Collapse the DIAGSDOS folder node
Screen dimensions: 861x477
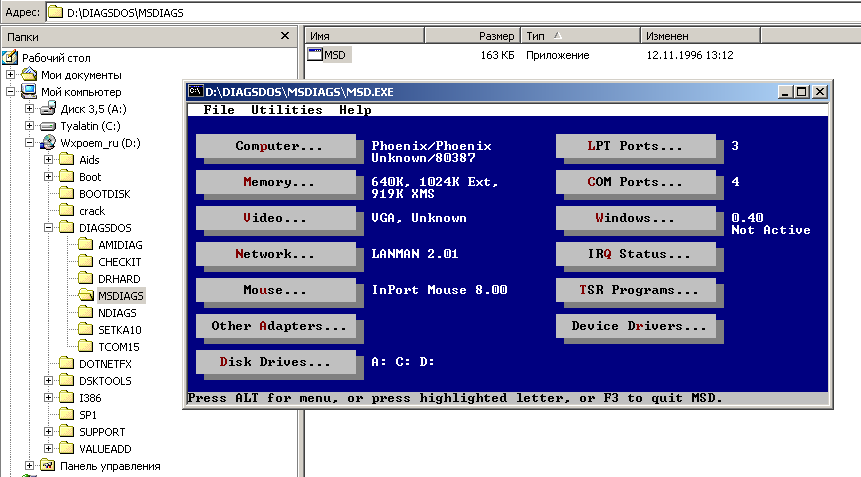tap(49, 227)
